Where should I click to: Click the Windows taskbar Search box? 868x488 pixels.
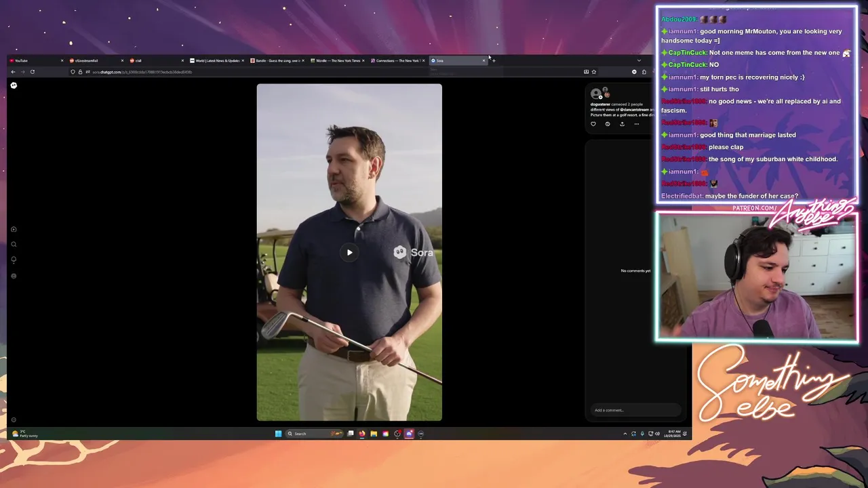[315, 434]
